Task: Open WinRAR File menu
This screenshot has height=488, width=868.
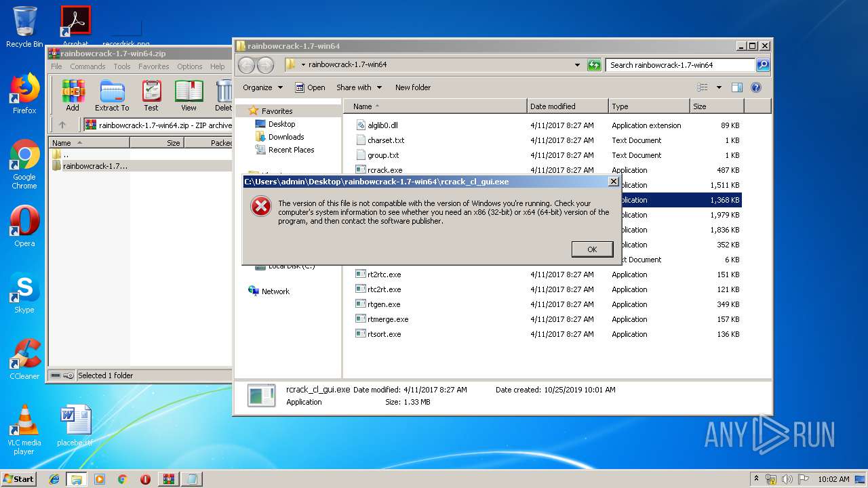Action: (x=56, y=66)
